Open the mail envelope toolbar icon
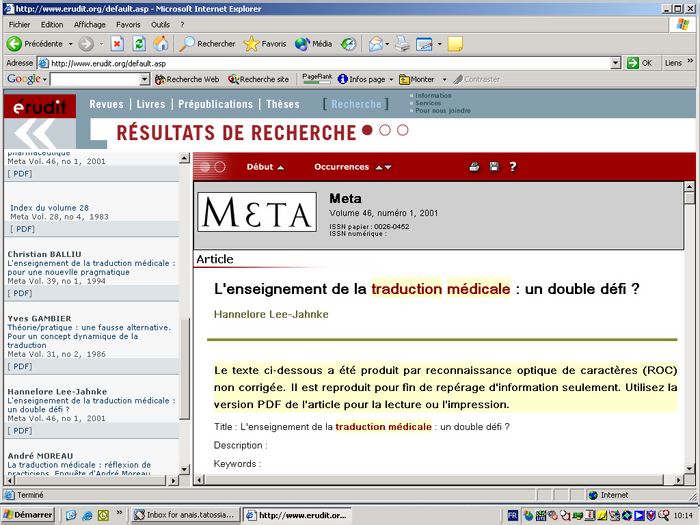 coord(375,44)
